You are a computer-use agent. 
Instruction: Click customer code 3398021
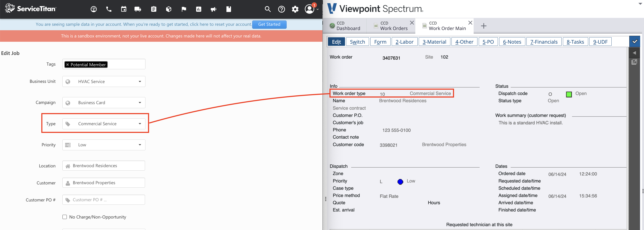(388, 145)
